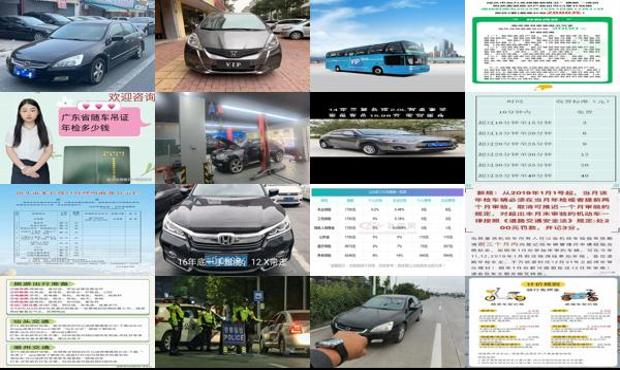Open the grey SUV video frame thumbnail
Viewport: 620px width, 370px height.
pos(388,138)
